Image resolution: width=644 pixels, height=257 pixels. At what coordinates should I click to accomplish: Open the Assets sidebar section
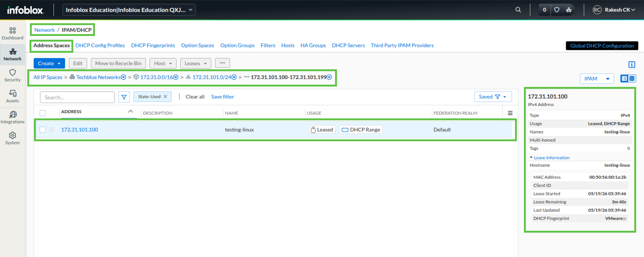(12, 97)
